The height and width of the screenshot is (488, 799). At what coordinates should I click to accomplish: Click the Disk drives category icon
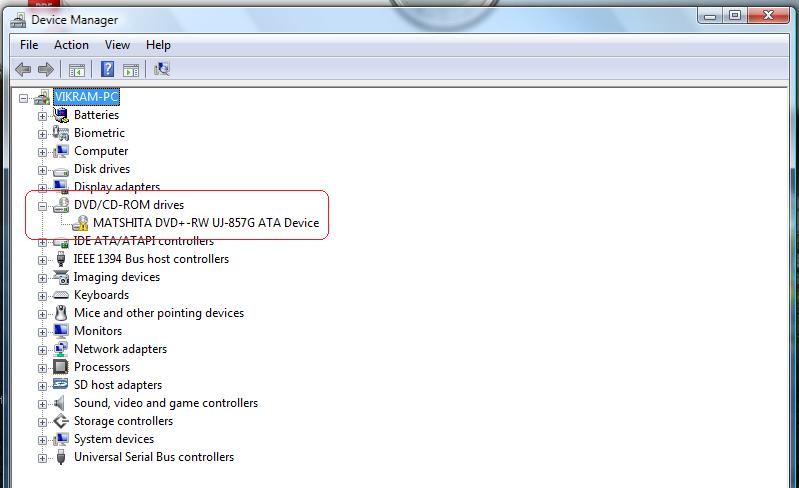[x=61, y=170]
